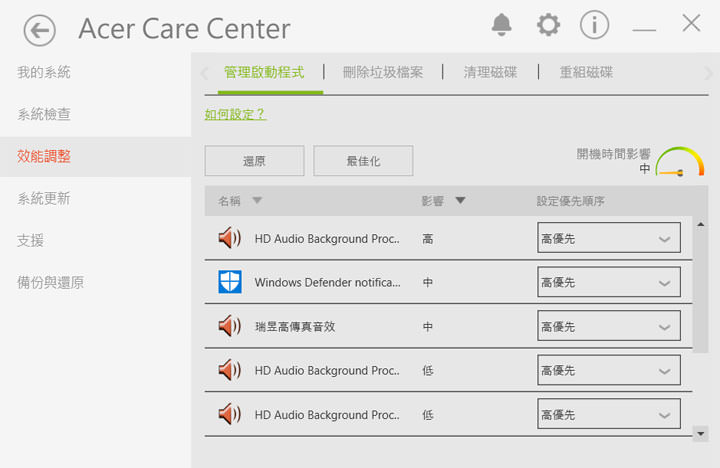720x468 pixels.
Task: Click the back arrow icon
Action: pos(40,30)
